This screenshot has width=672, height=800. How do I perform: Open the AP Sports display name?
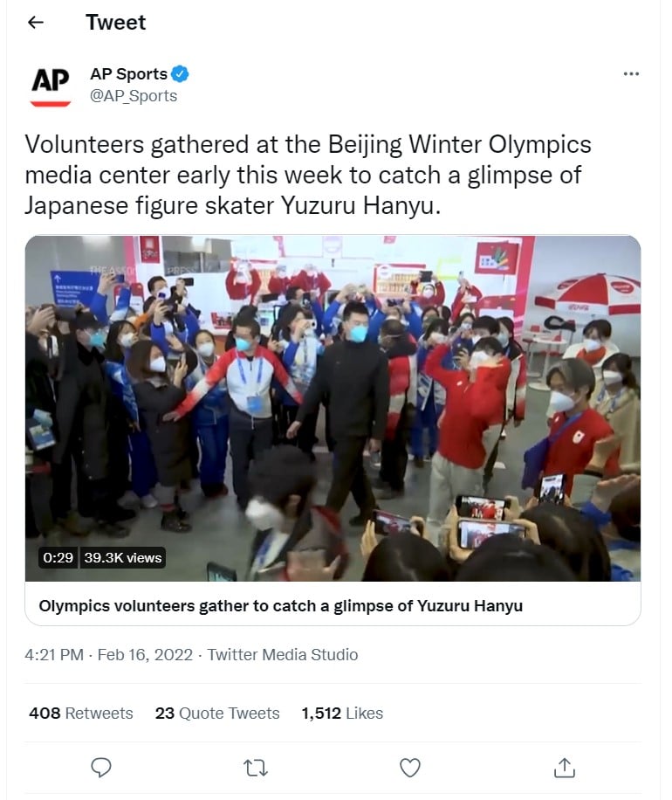pyautogui.click(x=129, y=74)
